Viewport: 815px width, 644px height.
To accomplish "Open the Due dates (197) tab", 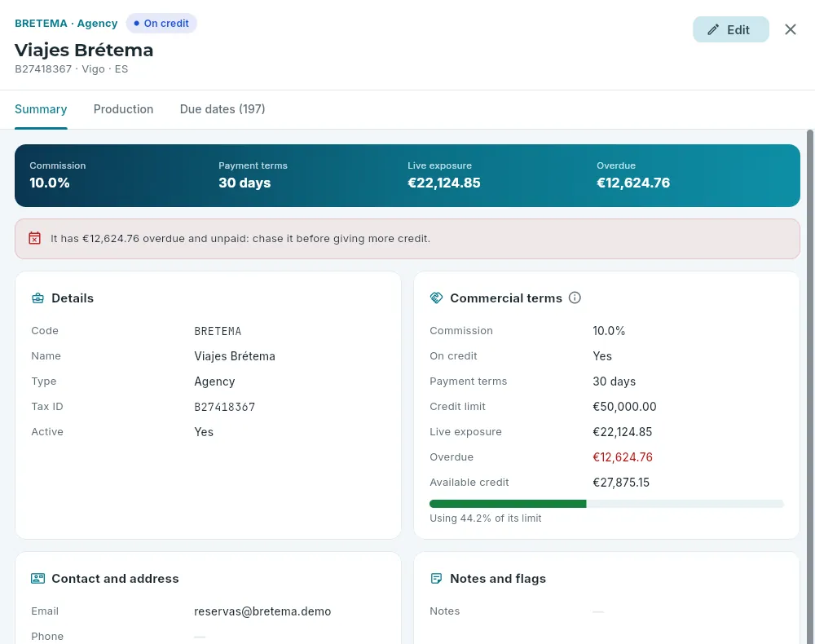I will 222,109.
